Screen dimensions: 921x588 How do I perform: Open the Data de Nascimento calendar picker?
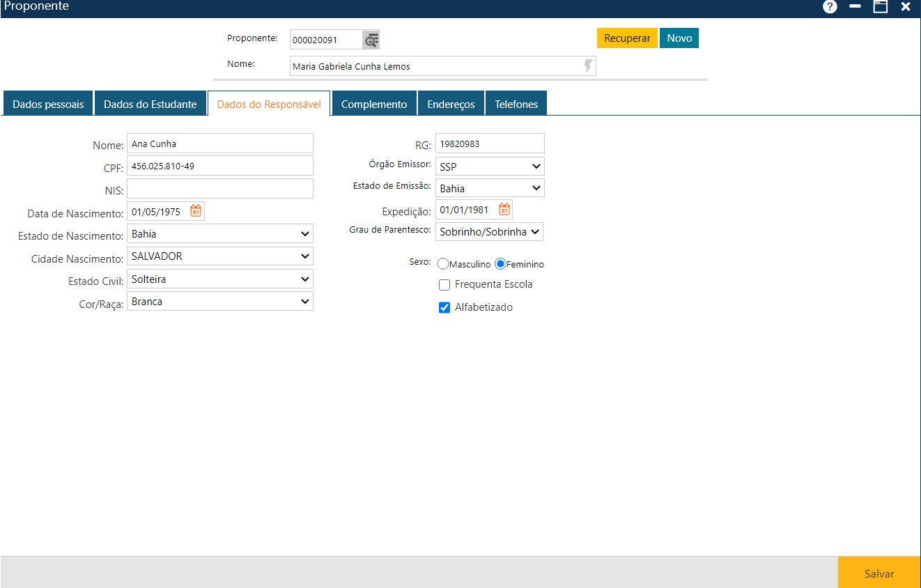(x=196, y=211)
